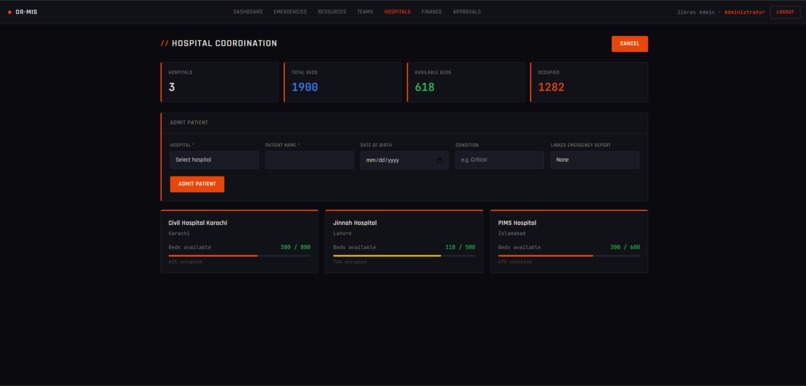Click the 200 / 600 beds value
This screenshot has width=806, height=386.
tap(625, 247)
